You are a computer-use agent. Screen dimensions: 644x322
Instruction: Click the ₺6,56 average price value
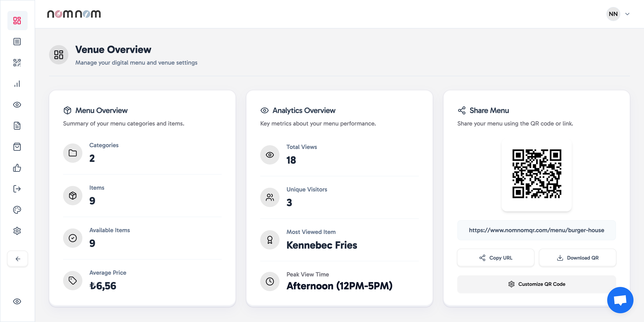(103, 286)
